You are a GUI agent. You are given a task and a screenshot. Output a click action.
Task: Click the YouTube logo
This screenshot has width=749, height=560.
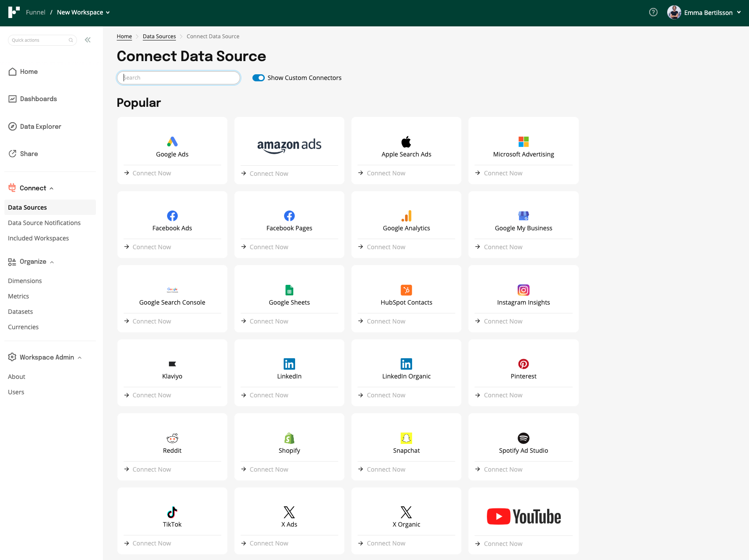click(x=523, y=517)
